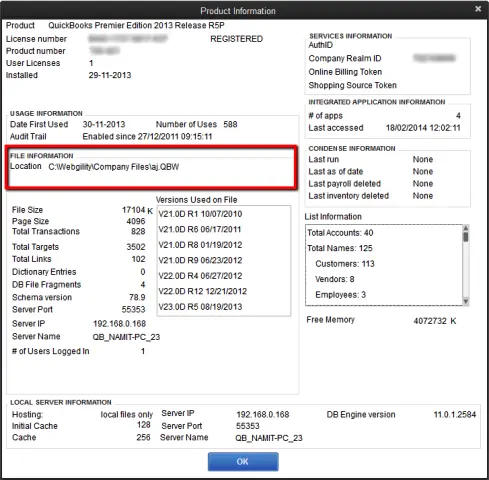Click Free Memory value 4072732
Viewport: 489px width, 480px height.
[430, 321]
